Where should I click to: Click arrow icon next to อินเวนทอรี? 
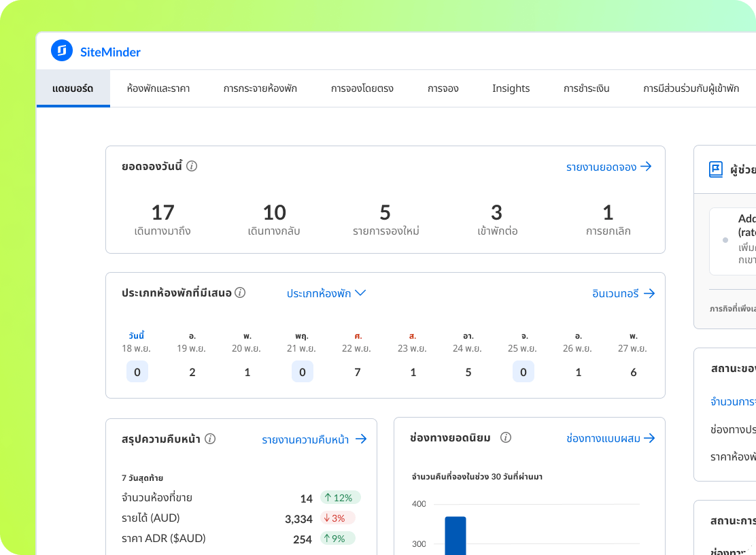(x=649, y=293)
